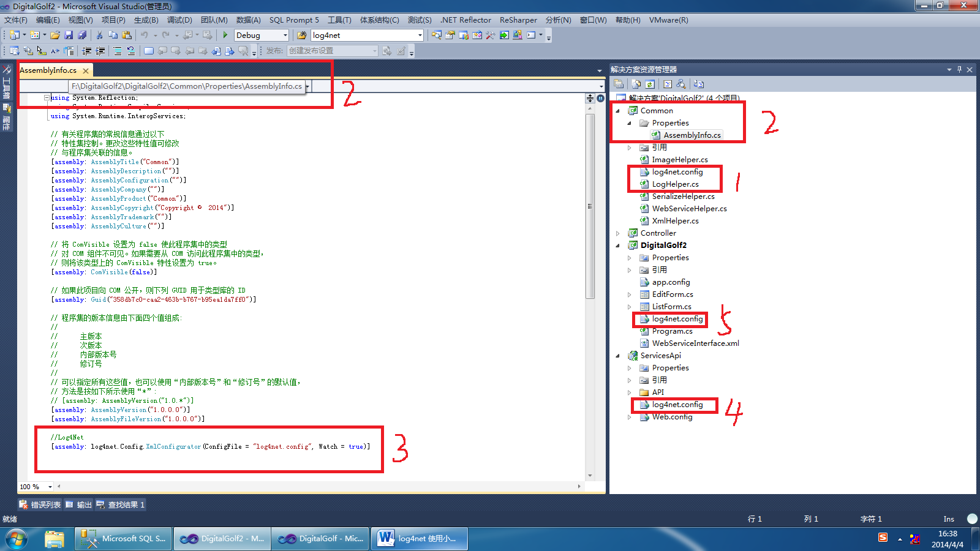Click the Properties icon in Solution Explorer toolbar
The width and height of the screenshot is (980, 551).
(x=619, y=84)
